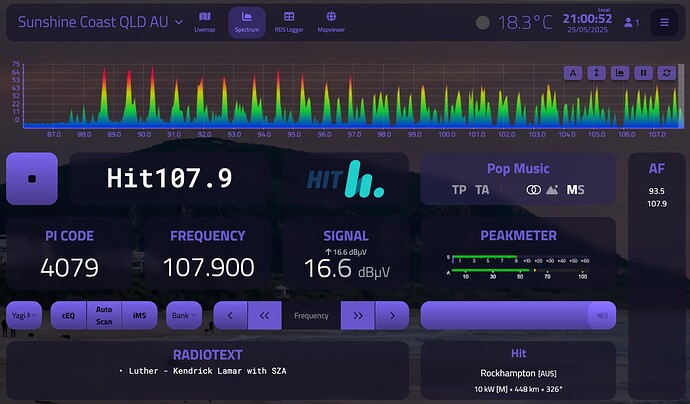Expand the Sunshine Coast QLD AU server dropdown
This screenshot has height=404, width=690.
pyautogui.click(x=100, y=22)
